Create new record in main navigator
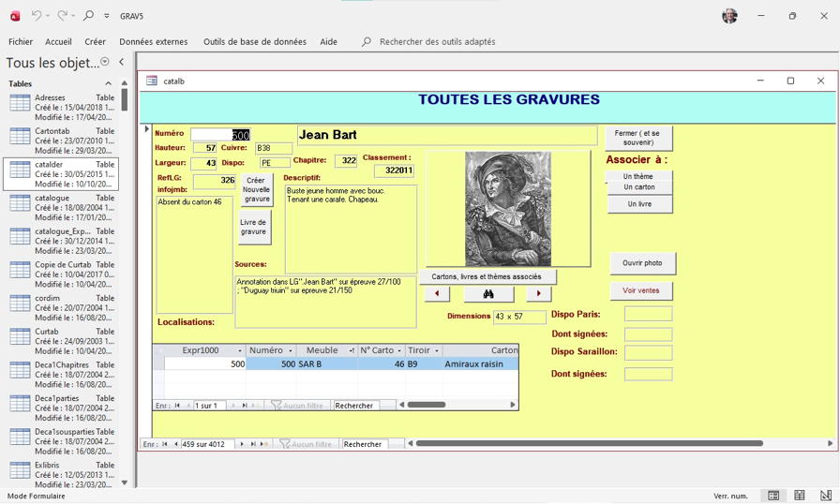 (263, 444)
